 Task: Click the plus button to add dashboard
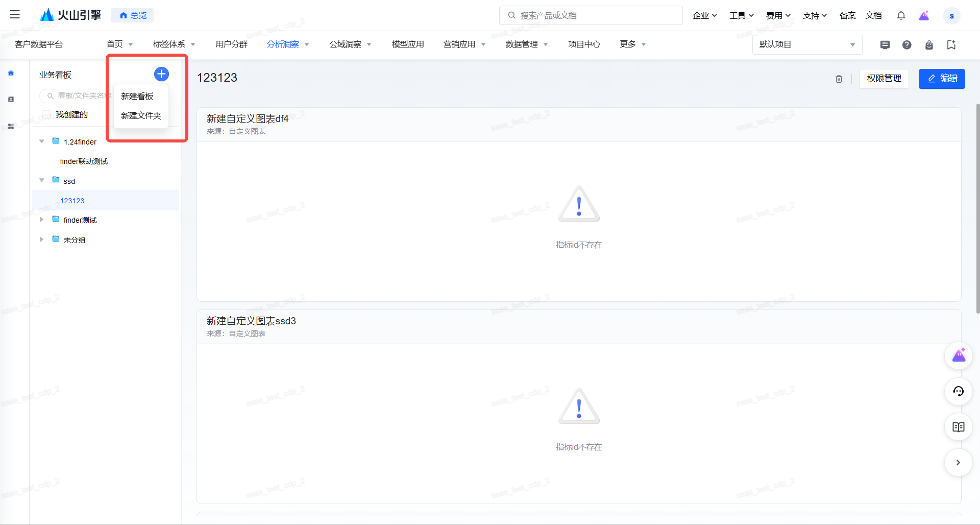tap(161, 74)
